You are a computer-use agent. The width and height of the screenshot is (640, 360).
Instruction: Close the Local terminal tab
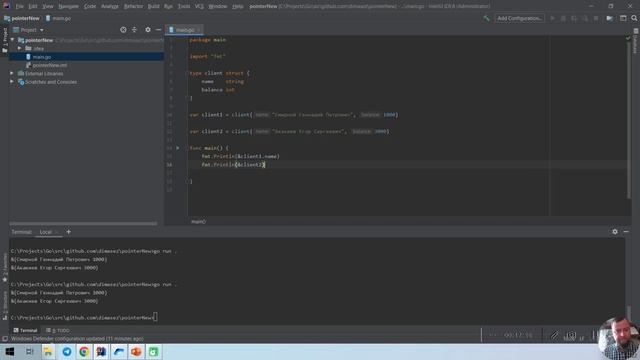click(x=57, y=232)
